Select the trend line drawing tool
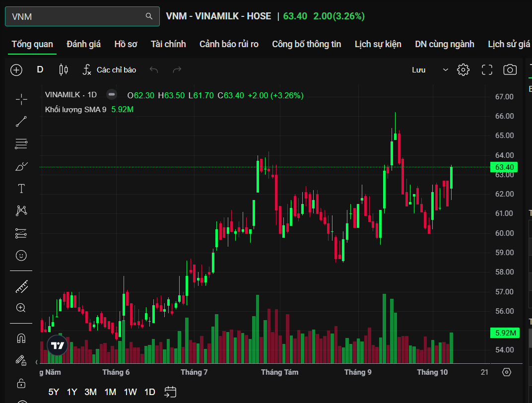This screenshot has width=532, height=403. [x=21, y=122]
